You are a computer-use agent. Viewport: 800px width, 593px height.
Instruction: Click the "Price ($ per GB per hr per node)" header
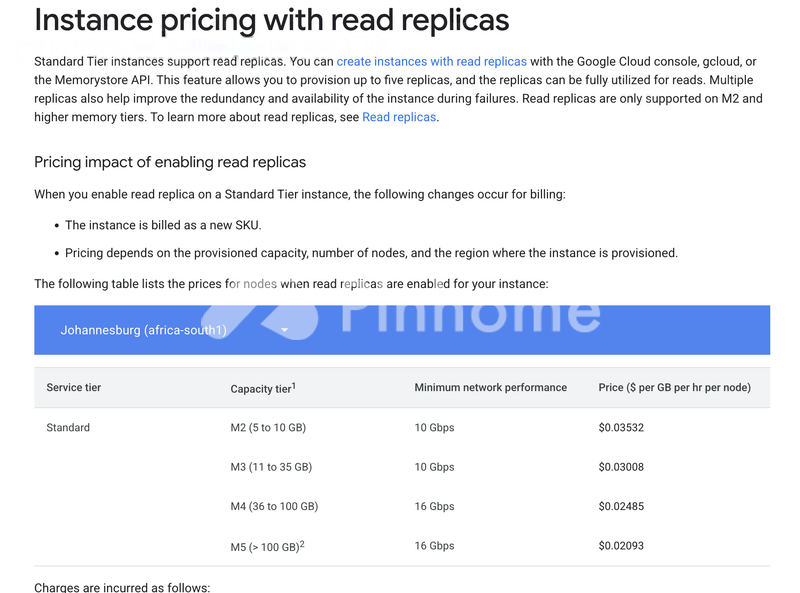pos(674,387)
